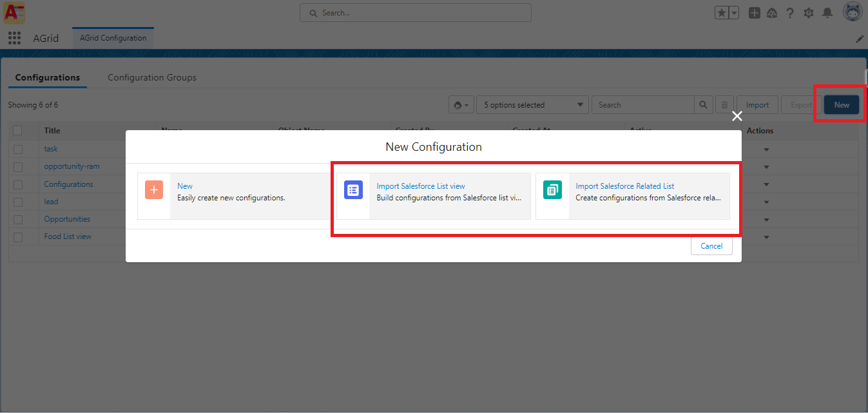Viewport: 868px width, 413px height.
Task: Choose Import Salesforce Related List link
Action: point(625,186)
